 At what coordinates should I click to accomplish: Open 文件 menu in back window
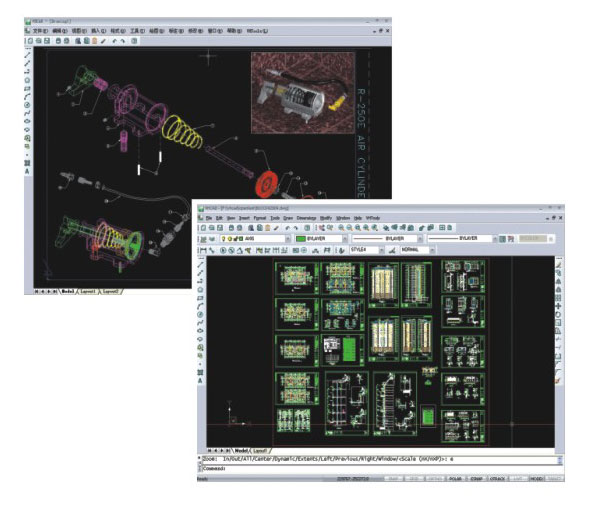tap(40, 31)
